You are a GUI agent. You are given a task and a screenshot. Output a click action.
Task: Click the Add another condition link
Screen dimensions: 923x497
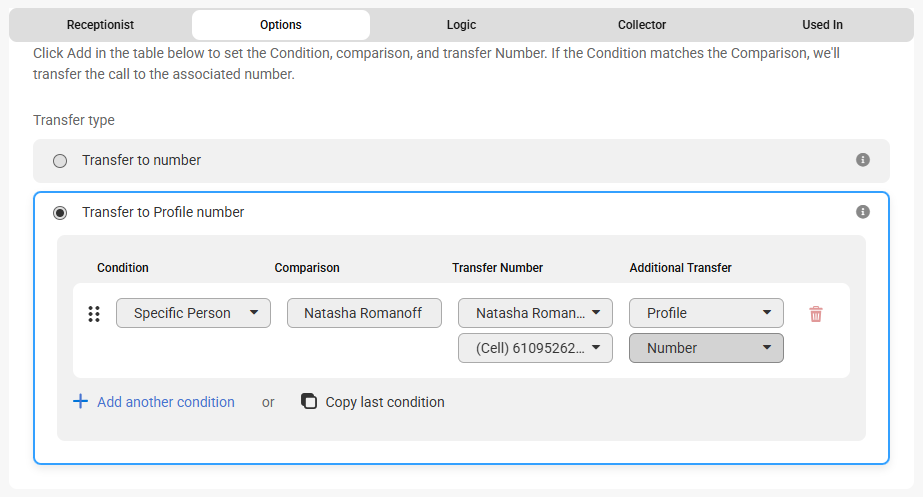coord(166,402)
